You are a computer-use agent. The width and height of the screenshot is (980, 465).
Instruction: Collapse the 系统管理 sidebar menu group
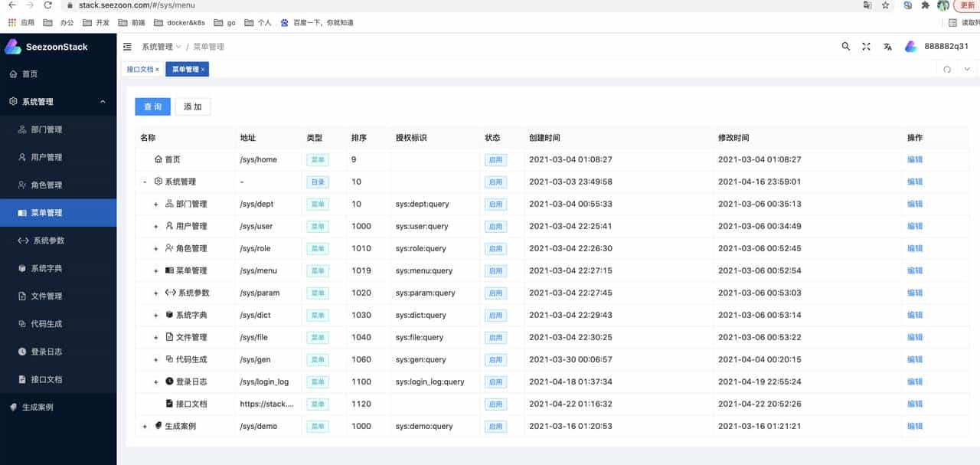(103, 102)
